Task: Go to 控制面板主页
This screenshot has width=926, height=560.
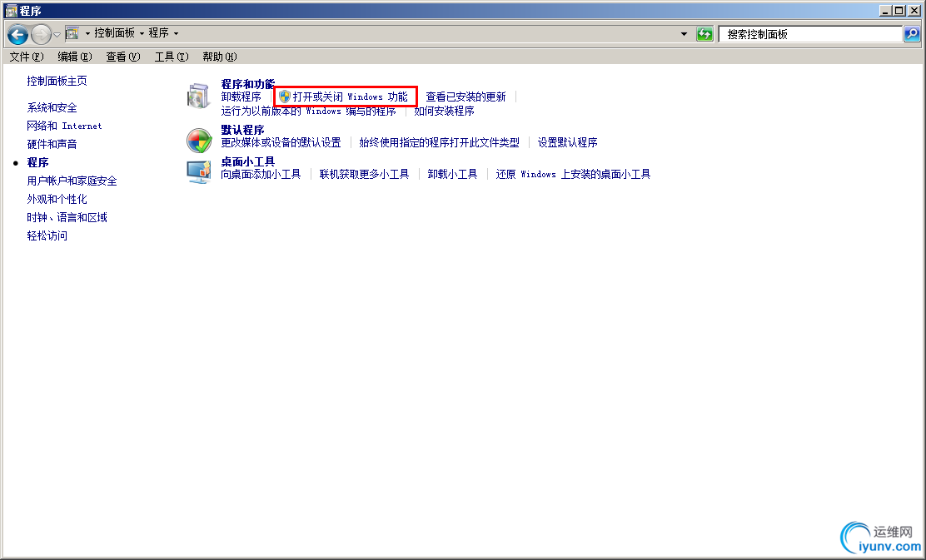Action: tap(57, 81)
